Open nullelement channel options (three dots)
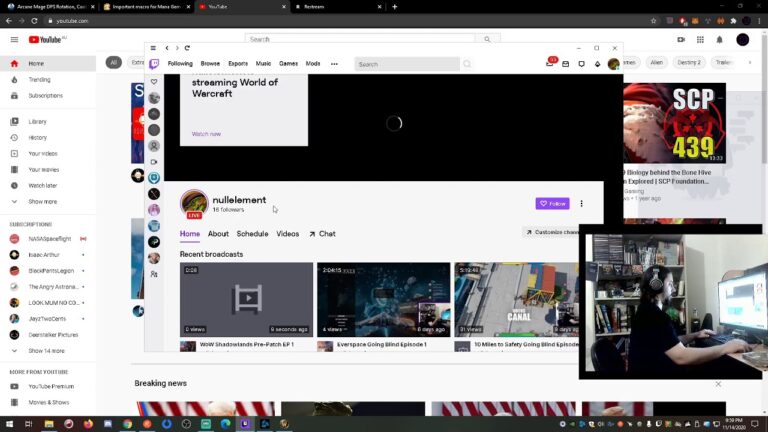The image size is (768, 432). [581, 203]
